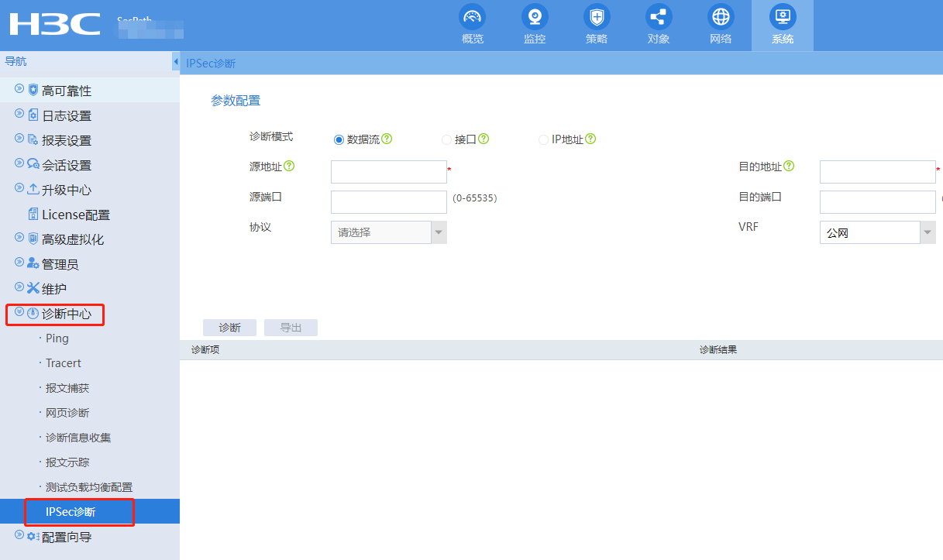Screen dimensions: 943x560
Task: Click the help icon beside 数据流
Action: 387,139
